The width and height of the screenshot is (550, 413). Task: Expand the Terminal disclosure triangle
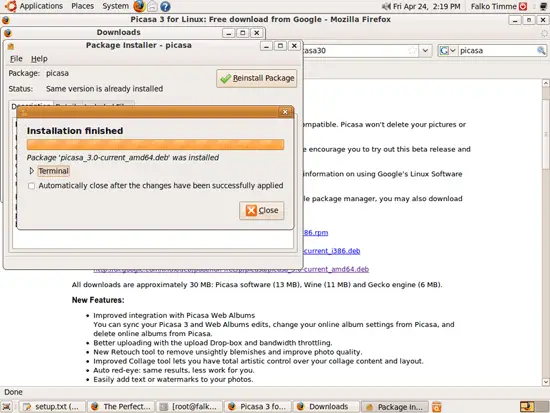click(32, 171)
